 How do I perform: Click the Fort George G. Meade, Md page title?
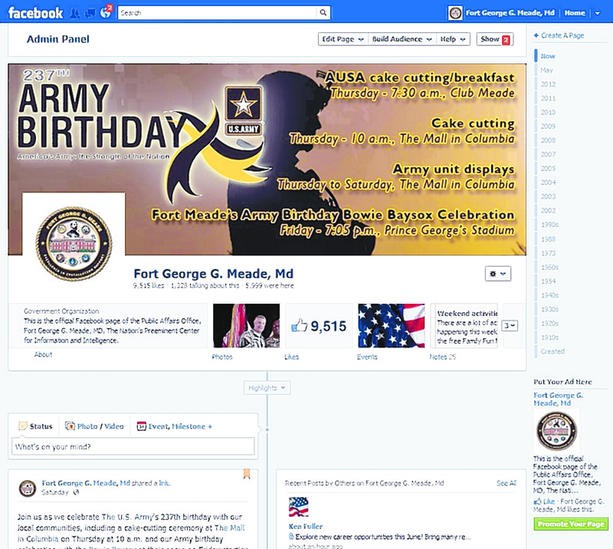click(213, 274)
